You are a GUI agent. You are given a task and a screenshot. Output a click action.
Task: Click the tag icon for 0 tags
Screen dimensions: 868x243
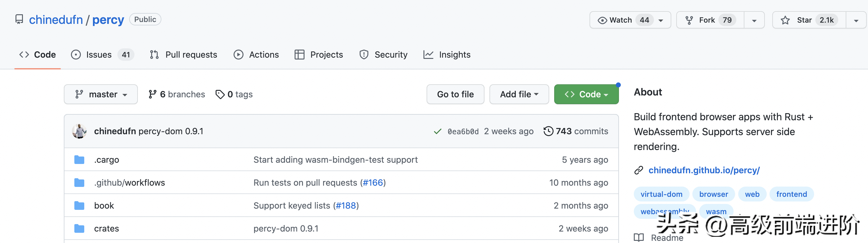220,94
